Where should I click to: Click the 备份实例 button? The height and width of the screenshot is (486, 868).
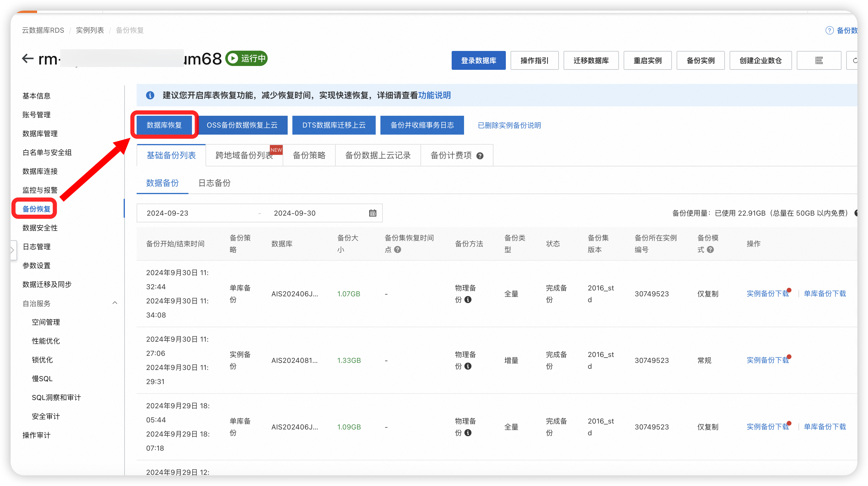(x=700, y=61)
